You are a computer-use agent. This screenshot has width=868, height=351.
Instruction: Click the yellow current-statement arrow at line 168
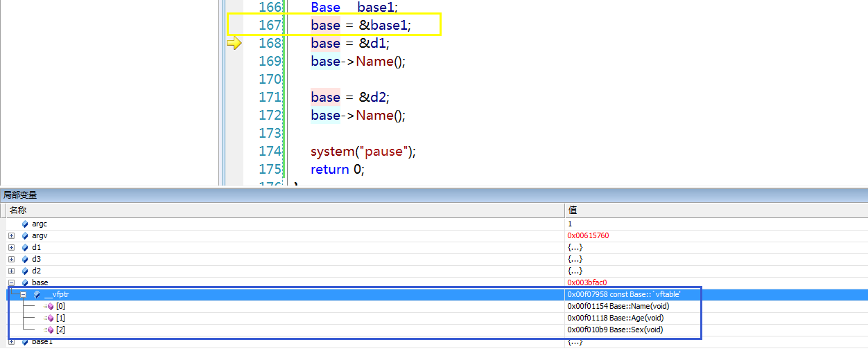[x=234, y=43]
